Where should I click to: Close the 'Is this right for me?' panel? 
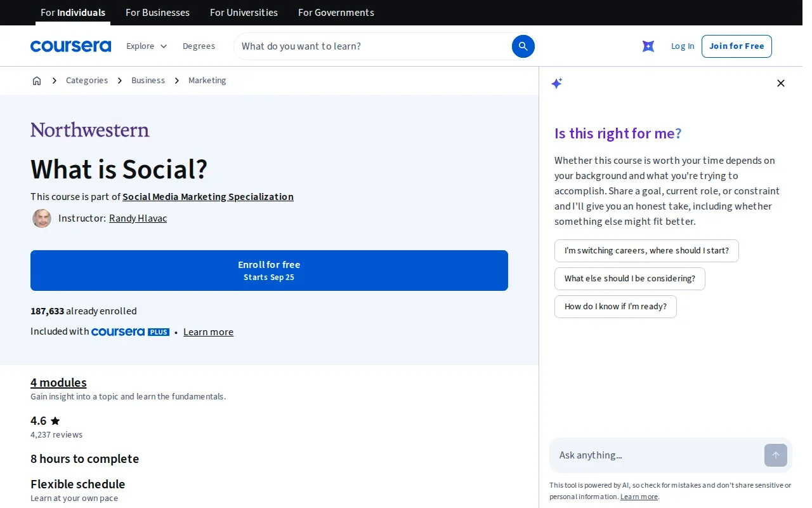tap(781, 83)
